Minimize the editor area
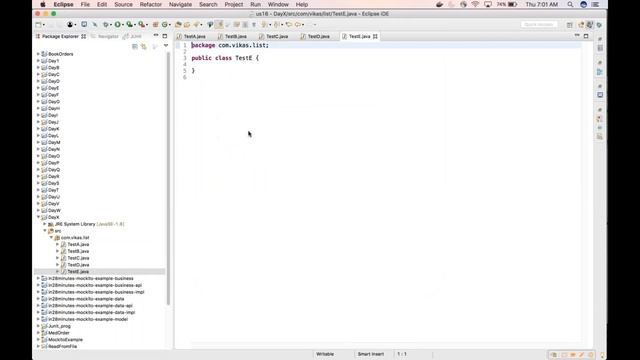 (x=577, y=36)
